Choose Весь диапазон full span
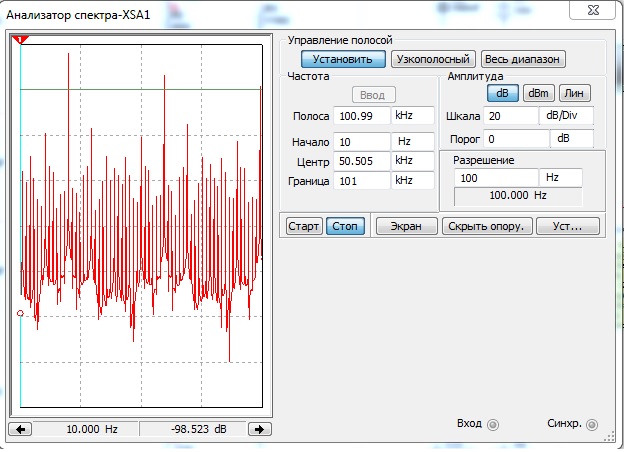624x452 pixels. [523, 59]
